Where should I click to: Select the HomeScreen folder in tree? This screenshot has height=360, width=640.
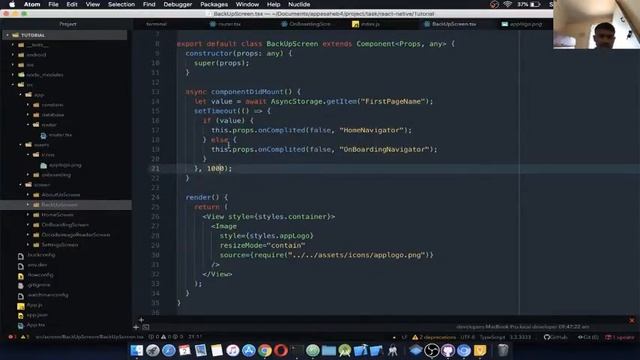(x=58, y=215)
